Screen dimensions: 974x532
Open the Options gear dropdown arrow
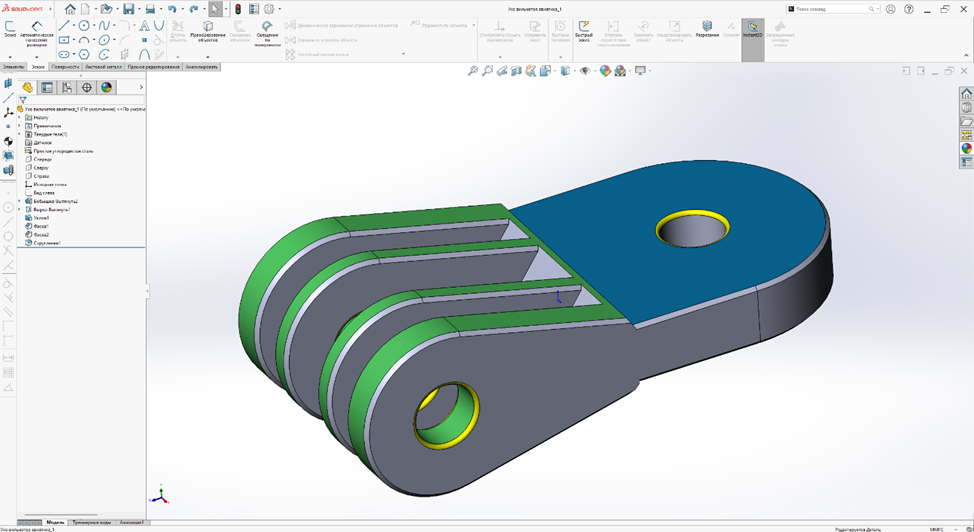[280, 9]
